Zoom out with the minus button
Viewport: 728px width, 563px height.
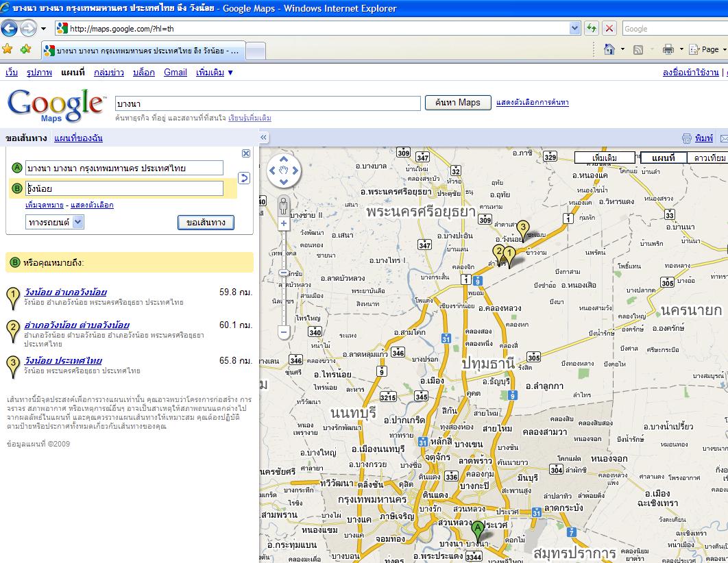tap(284, 331)
